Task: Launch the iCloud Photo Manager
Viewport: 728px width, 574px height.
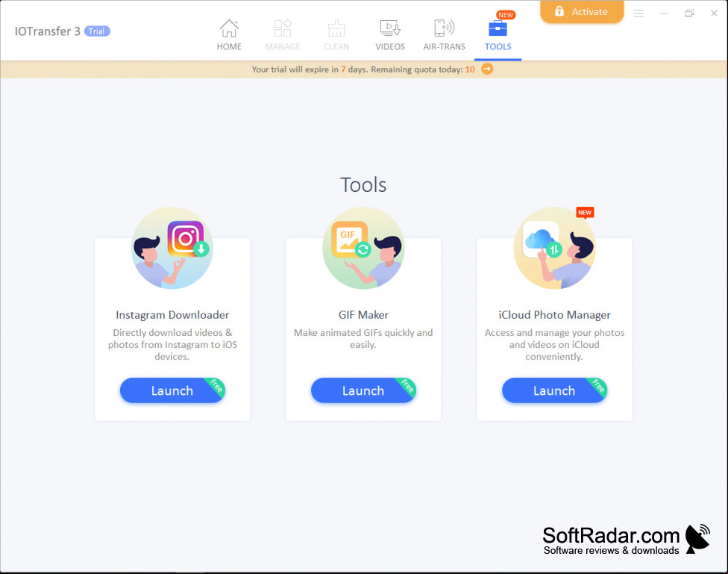Action: click(x=554, y=390)
